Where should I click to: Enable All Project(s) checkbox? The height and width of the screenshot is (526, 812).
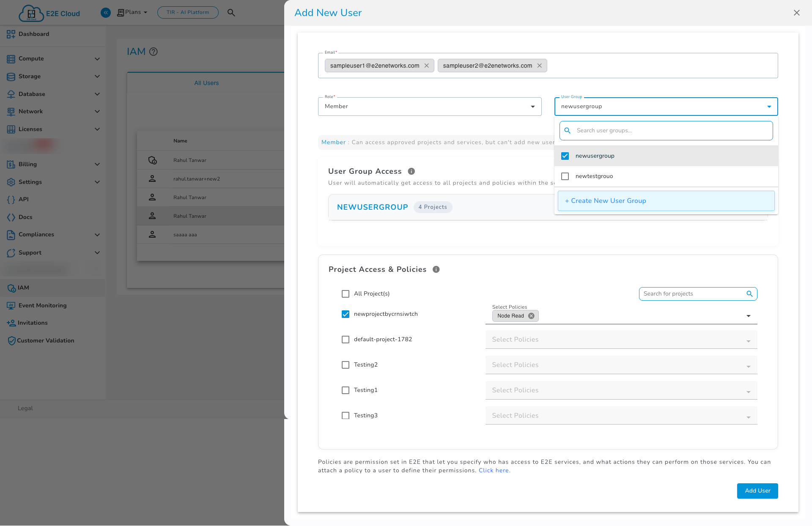(x=346, y=294)
